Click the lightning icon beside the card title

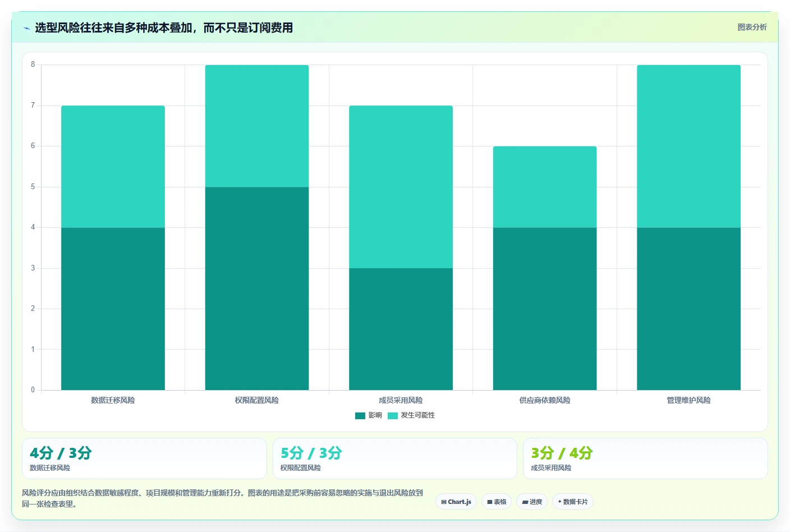(x=26, y=28)
